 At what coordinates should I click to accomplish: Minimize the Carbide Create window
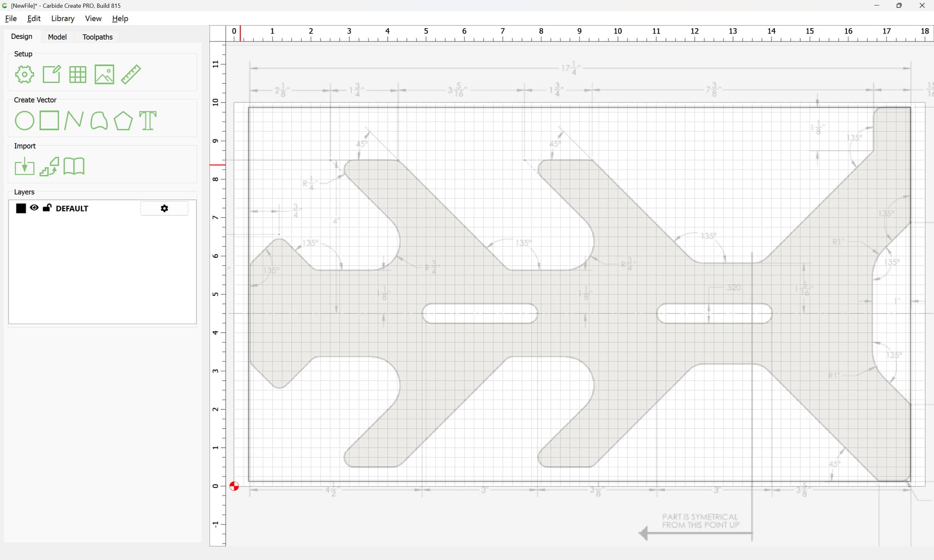click(x=877, y=5)
